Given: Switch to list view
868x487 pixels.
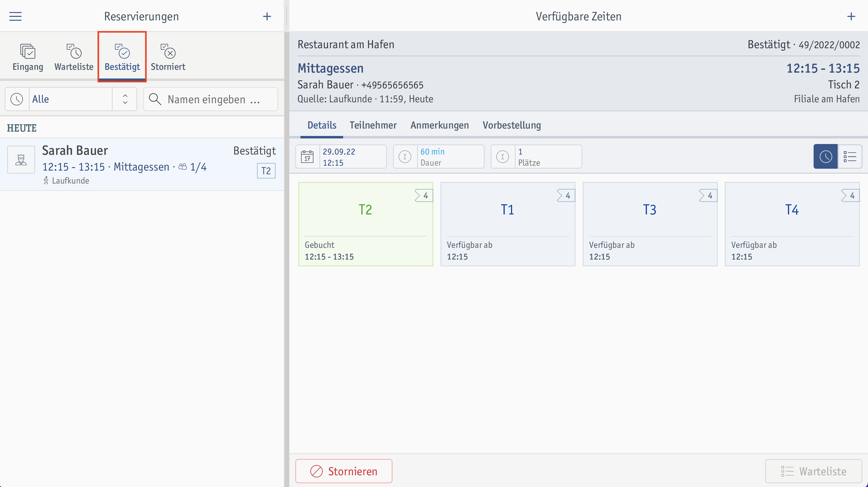Looking at the screenshot, I should (x=850, y=157).
